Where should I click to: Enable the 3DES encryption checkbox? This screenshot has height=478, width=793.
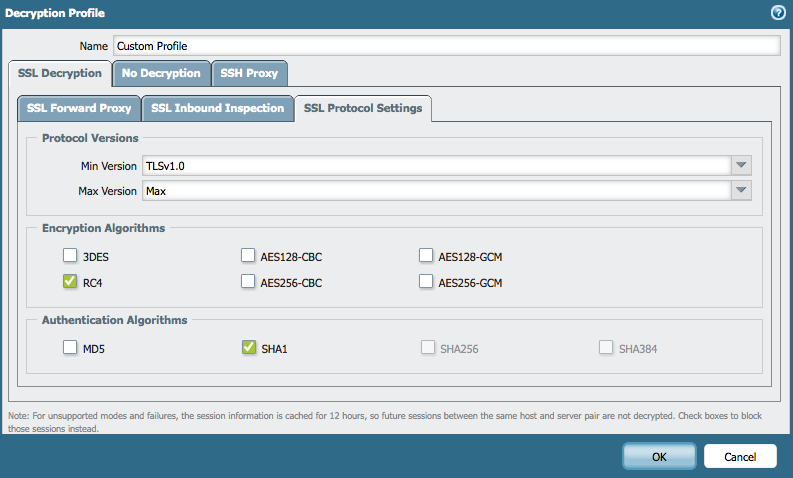point(70,256)
